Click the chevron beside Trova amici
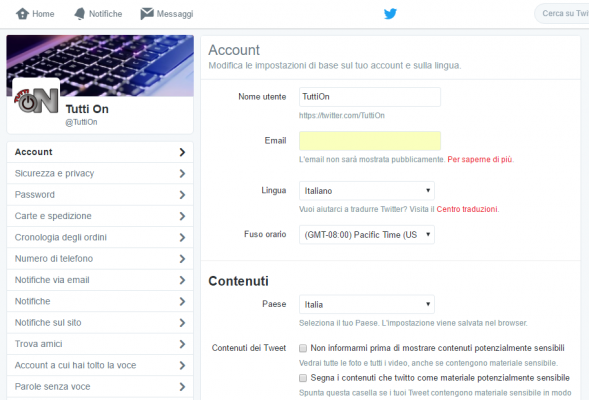The image size is (589, 400). [182, 344]
